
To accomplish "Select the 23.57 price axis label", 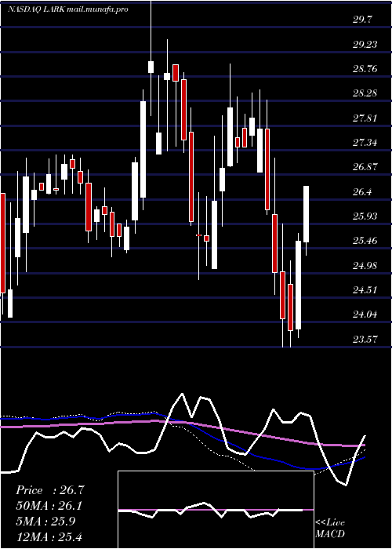I will [x=365, y=339].
